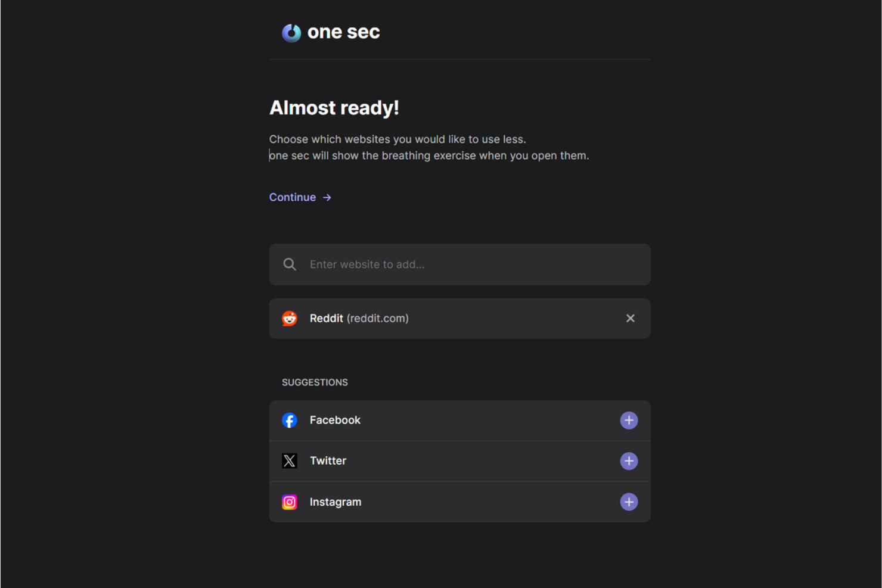Click the Facebook icon in suggestions
The width and height of the screenshot is (882, 588).
pyautogui.click(x=290, y=420)
